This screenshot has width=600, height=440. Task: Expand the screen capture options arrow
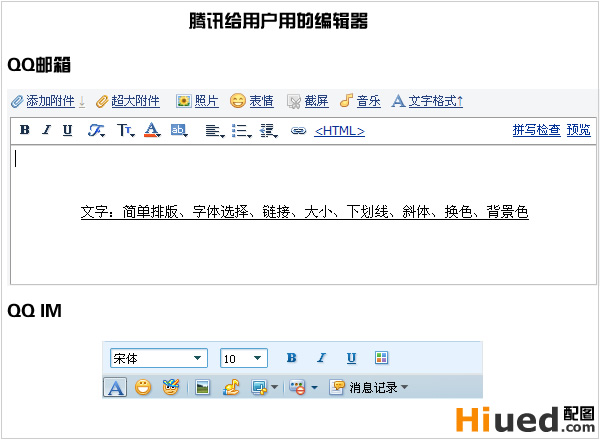point(274,388)
